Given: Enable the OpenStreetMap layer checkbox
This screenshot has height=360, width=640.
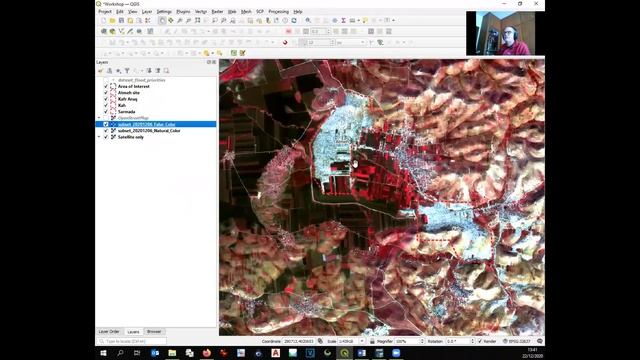Looking at the screenshot, I should pyautogui.click(x=106, y=118).
